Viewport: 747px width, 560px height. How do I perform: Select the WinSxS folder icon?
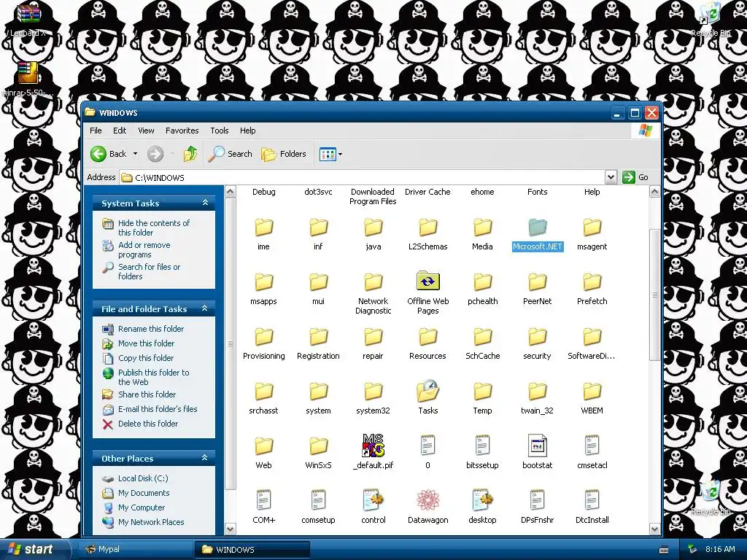[318, 447]
